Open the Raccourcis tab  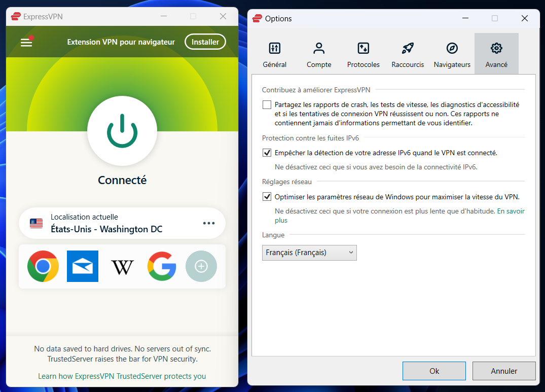408,55
